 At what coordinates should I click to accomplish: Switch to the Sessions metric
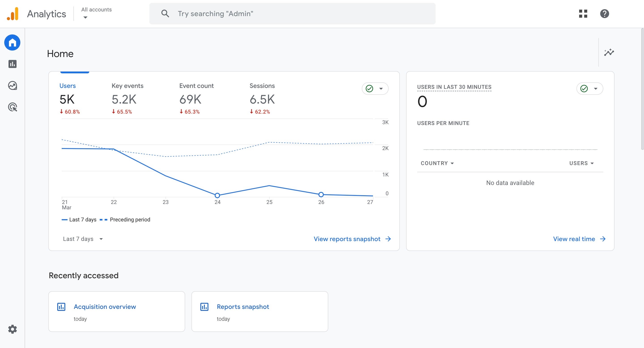[x=262, y=85]
